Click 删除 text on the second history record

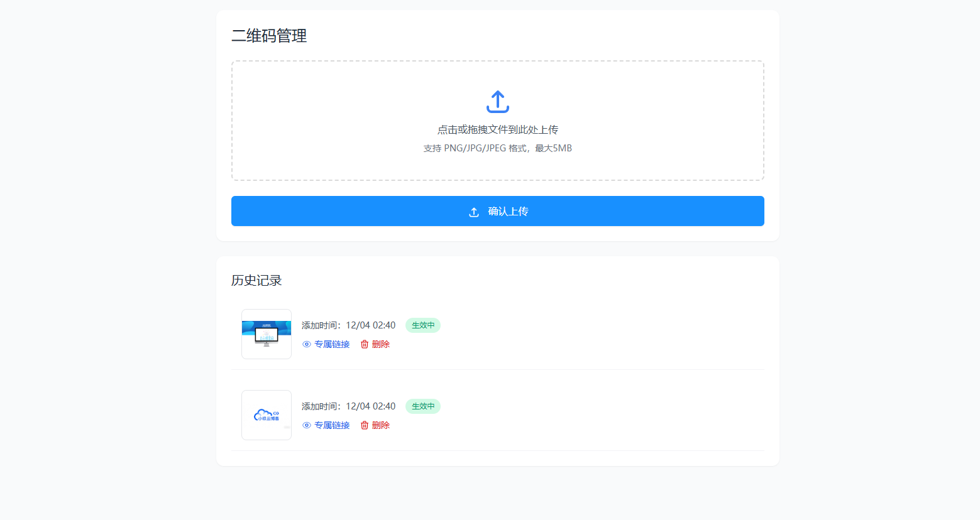pos(381,425)
